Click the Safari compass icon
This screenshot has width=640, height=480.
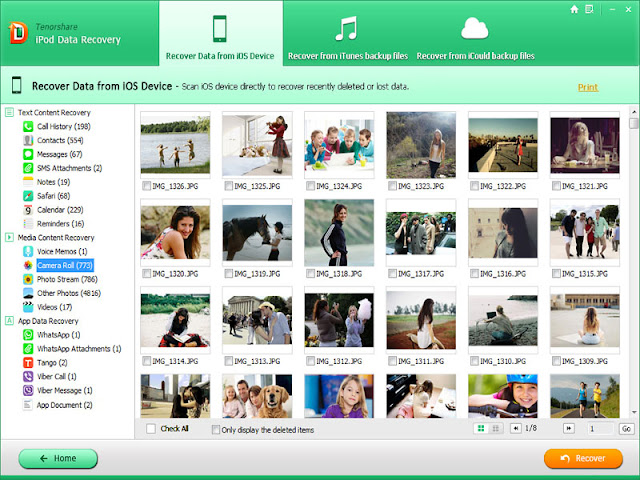28,196
